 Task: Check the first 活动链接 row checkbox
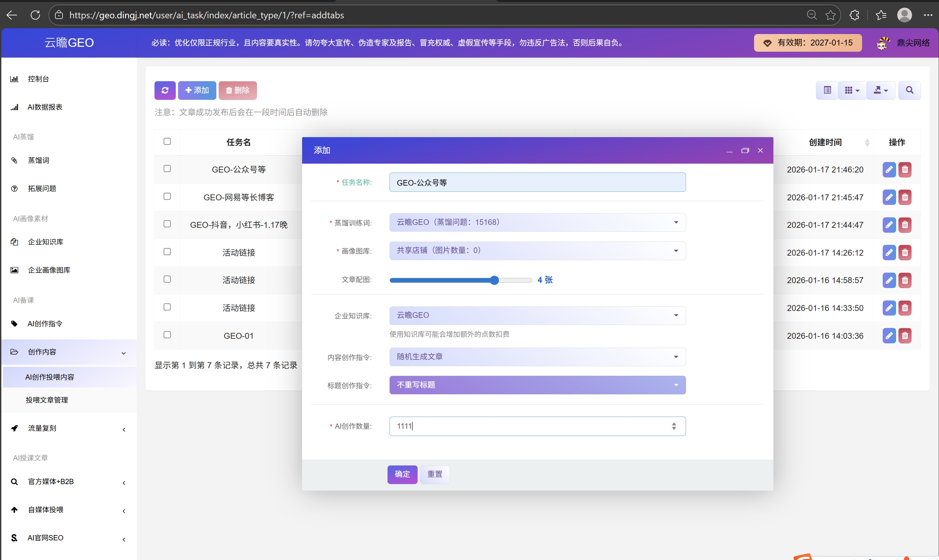tap(167, 252)
